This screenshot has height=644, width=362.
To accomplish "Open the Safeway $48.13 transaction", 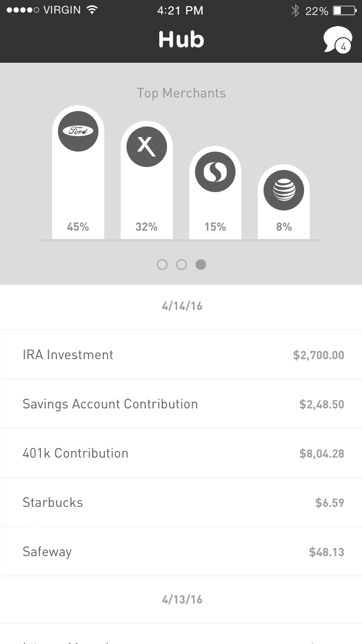I will pyautogui.click(x=181, y=552).
